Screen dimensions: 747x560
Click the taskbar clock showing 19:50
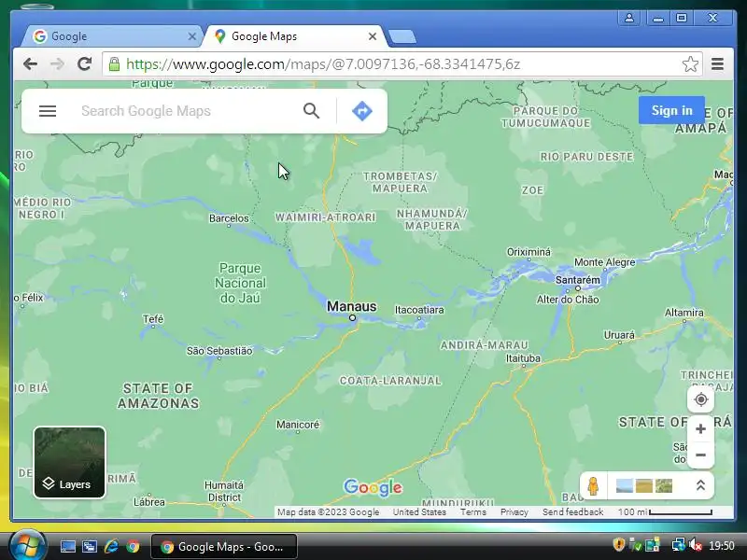[722, 545]
